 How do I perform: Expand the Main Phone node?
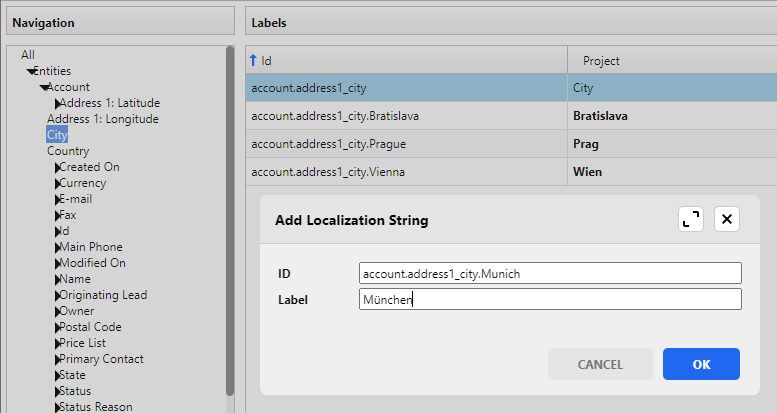tap(56, 247)
